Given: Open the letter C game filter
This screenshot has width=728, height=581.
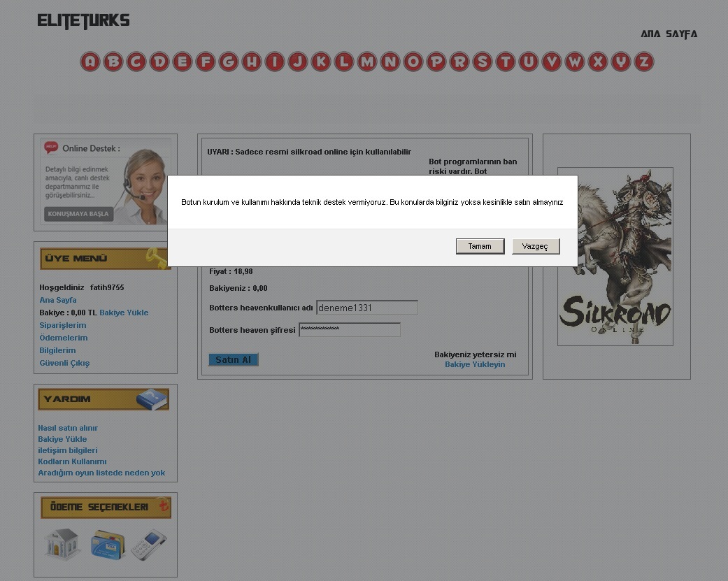Looking at the screenshot, I should tap(136, 62).
